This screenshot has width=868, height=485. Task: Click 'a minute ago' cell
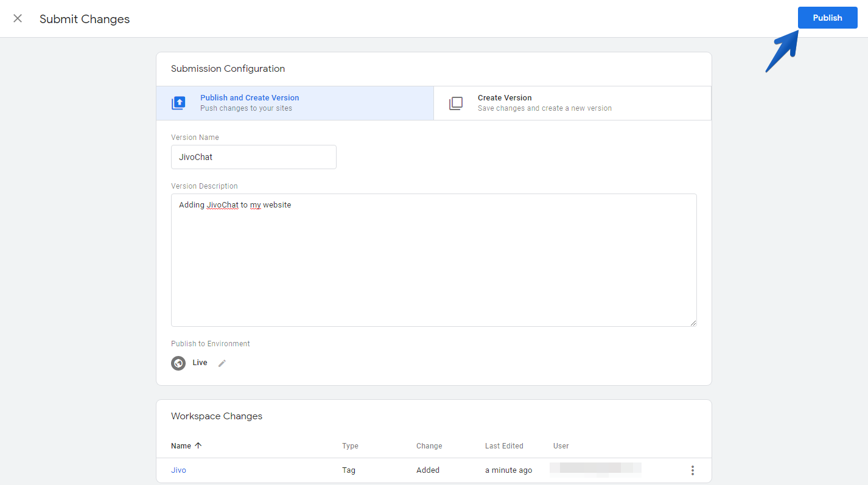509,470
